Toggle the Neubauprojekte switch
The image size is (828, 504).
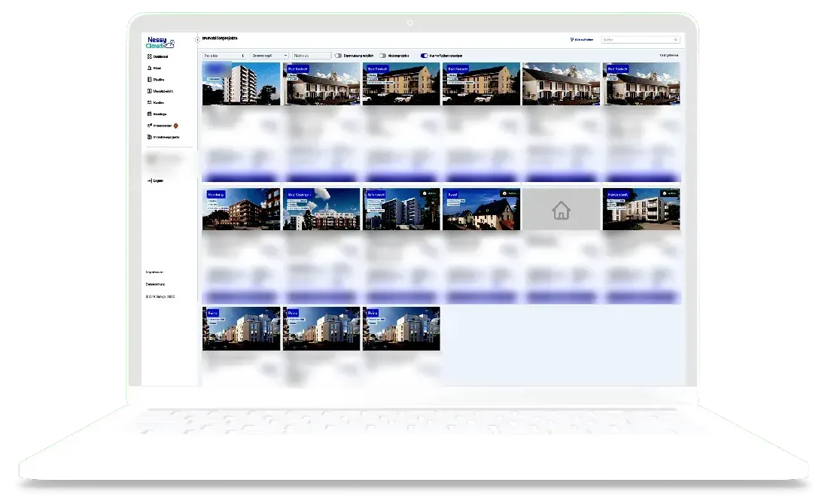pos(382,56)
